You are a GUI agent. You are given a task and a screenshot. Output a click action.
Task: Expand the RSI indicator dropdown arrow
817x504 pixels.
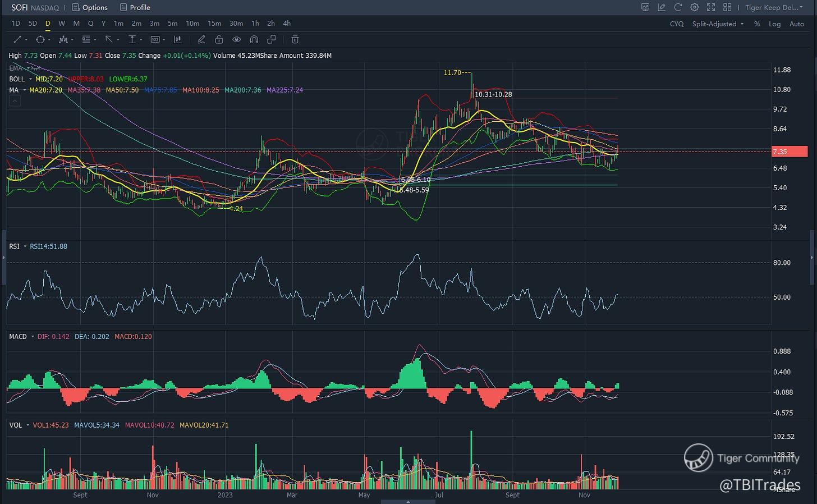click(25, 246)
